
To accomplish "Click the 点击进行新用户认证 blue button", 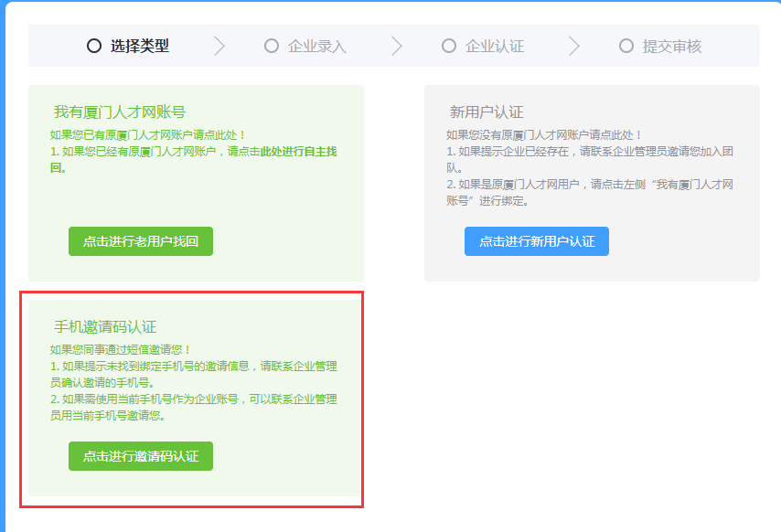I will pyautogui.click(x=537, y=241).
